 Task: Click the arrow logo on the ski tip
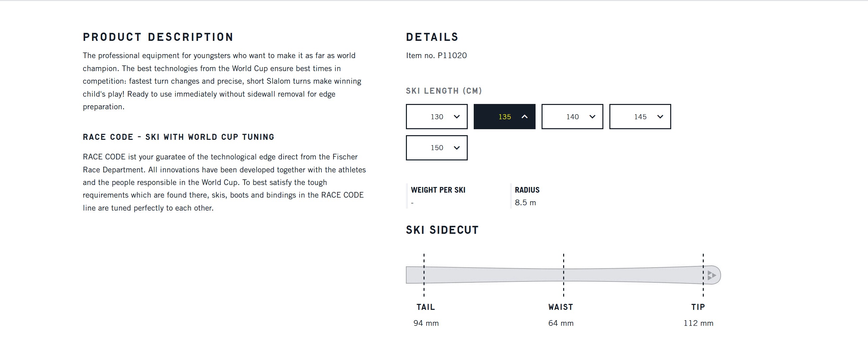[711, 275]
